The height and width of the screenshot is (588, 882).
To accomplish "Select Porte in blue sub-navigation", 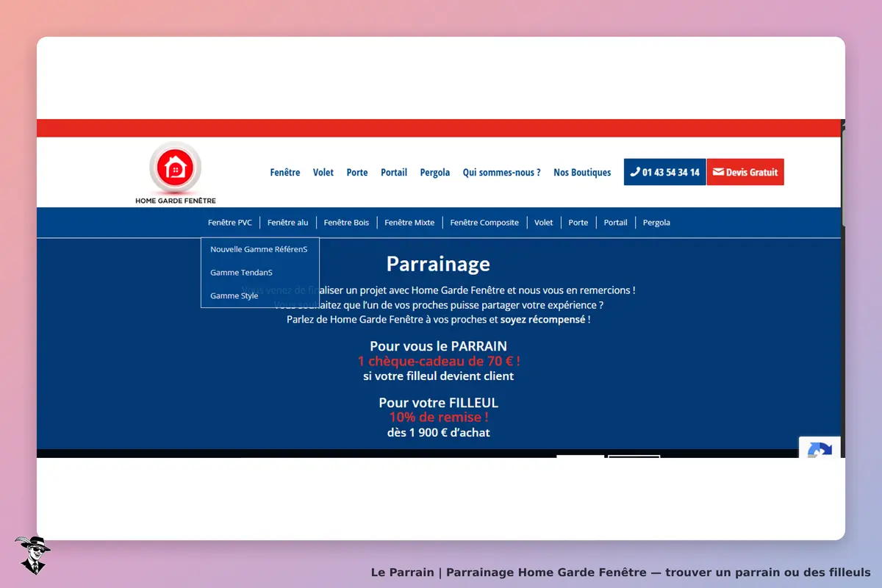I will coord(578,222).
